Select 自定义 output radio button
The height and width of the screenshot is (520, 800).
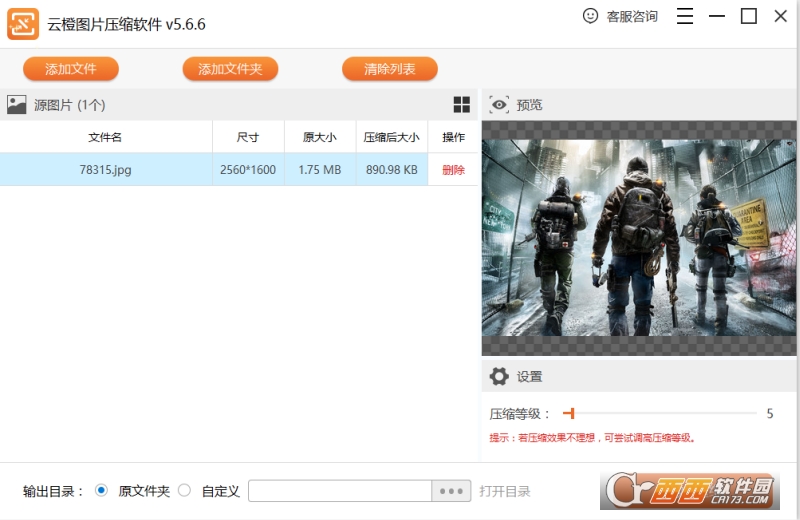pyautogui.click(x=184, y=490)
